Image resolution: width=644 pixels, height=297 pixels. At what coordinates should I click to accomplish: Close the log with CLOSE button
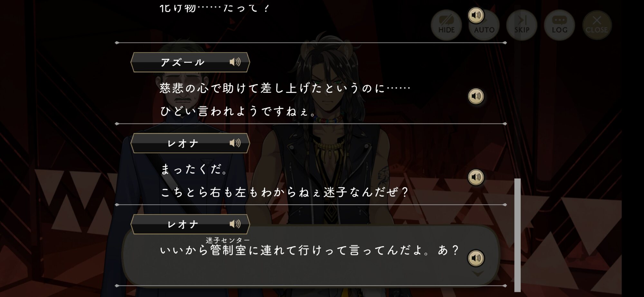597,25
